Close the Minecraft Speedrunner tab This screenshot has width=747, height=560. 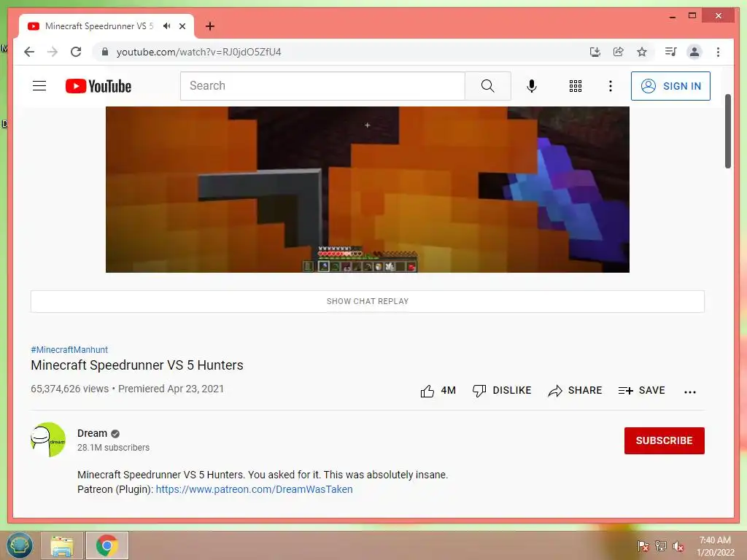(x=182, y=26)
